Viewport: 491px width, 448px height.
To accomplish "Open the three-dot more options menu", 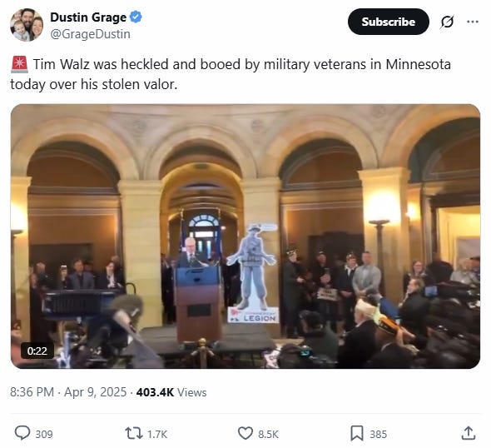I will (x=473, y=22).
